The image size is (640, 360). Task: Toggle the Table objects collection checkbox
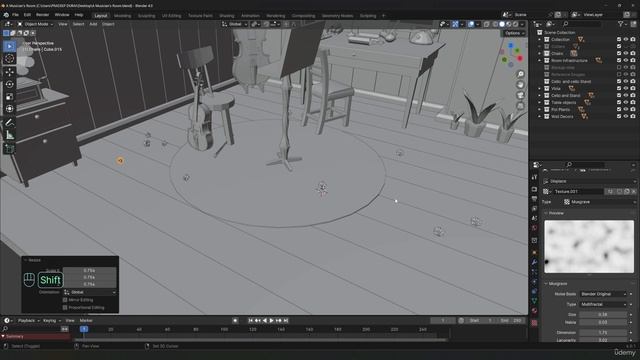click(619, 102)
